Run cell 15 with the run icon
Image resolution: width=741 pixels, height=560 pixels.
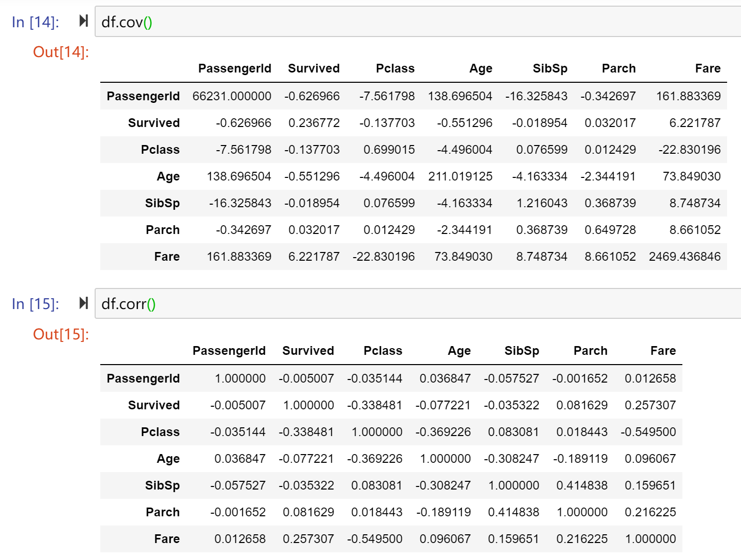tap(83, 303)
